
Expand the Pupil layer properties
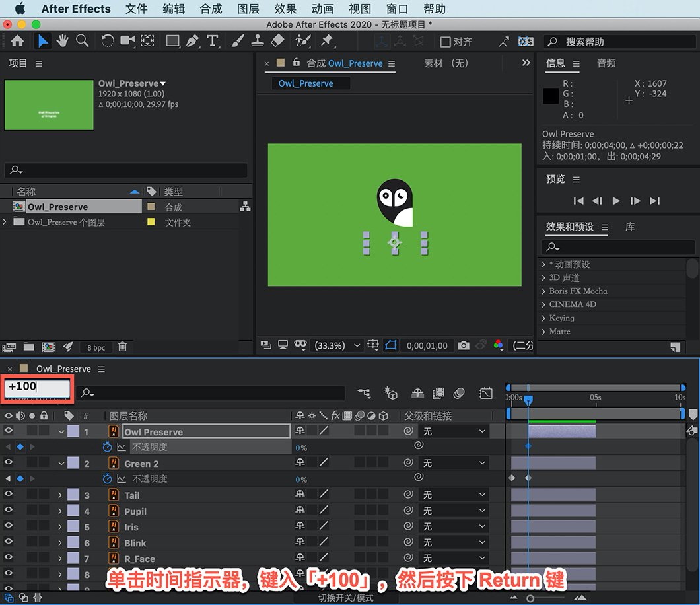click(x=60, y=511)
